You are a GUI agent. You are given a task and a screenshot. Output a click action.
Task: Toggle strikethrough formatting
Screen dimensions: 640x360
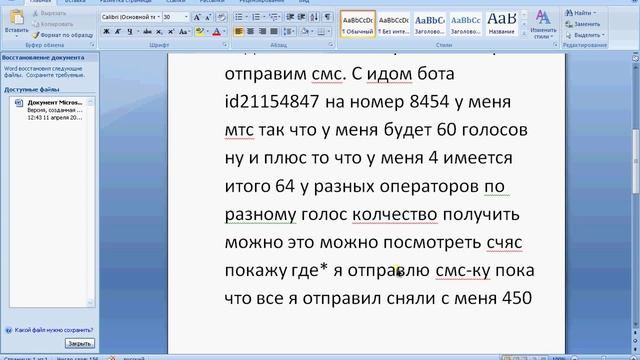tap(147, 31)
